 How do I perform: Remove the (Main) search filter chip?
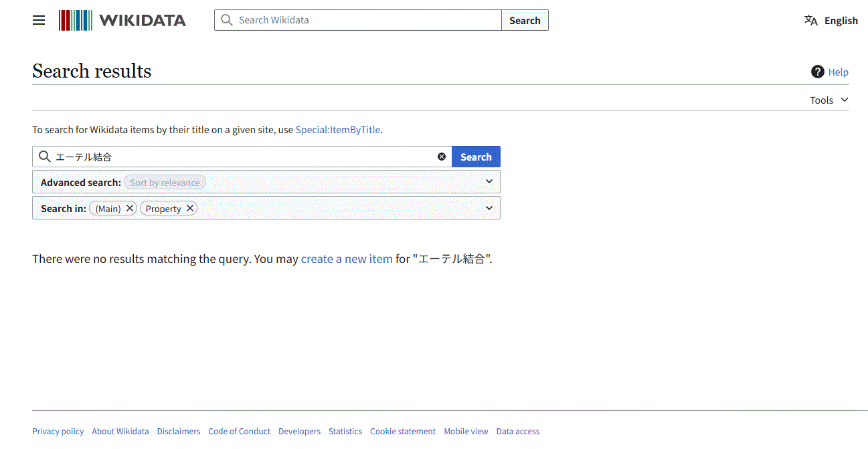point(130,207)
